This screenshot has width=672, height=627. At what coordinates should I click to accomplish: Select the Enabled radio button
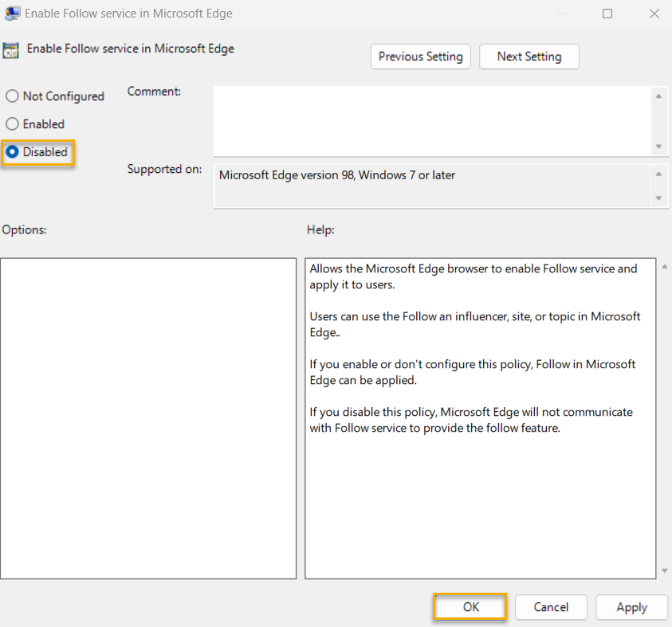[x=12, y=123]
